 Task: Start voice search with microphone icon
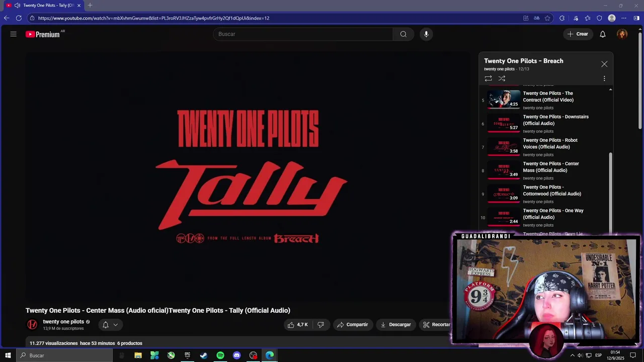pos(426,34)
